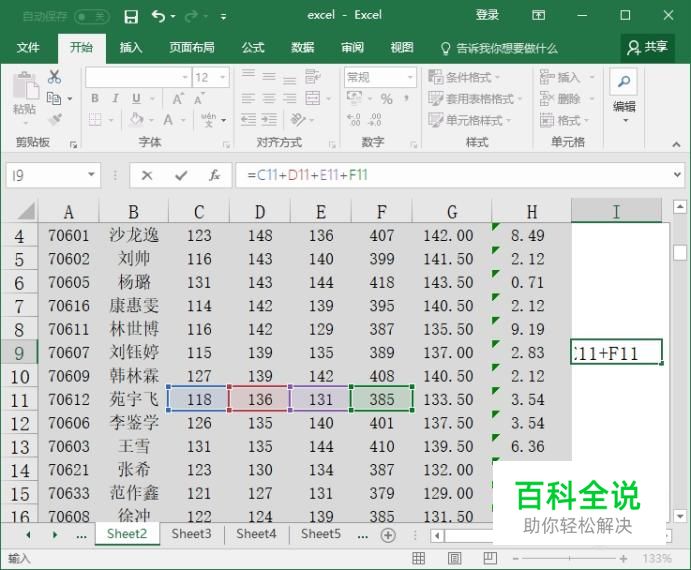Screen dimensions: 691x570
Task: Cancel the formula entry with X
Action: 147,175
